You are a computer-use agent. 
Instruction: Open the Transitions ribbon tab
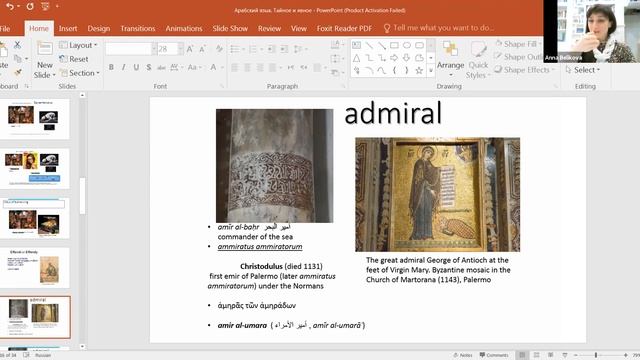click(x=138, y=28)
